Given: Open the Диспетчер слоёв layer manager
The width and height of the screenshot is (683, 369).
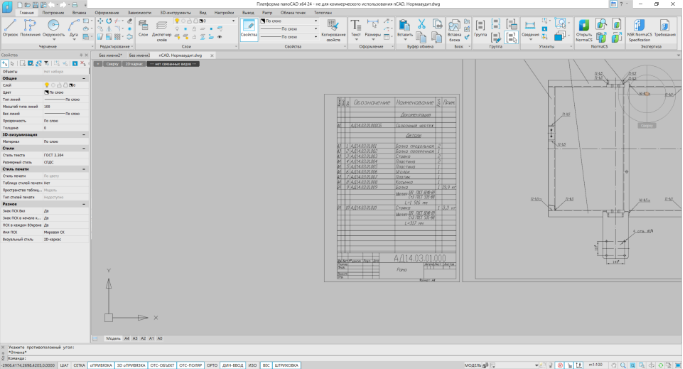Looking at the screenshot, I should pos(162,30).
